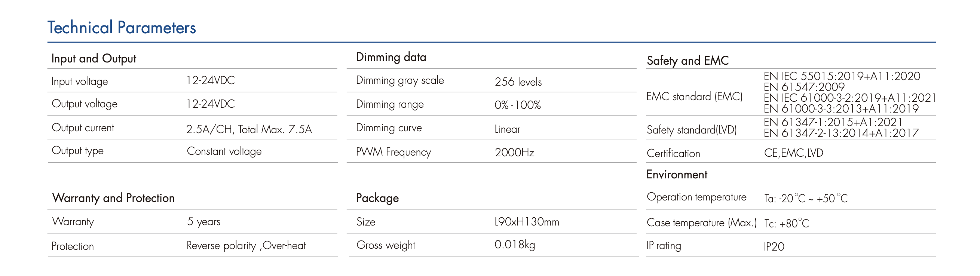Image resolution: width=980 pixels, height=276 pixels.
Task: Click the Dimming range 0%-100% value
Action: pyautogui.click(x=517, y=105)
